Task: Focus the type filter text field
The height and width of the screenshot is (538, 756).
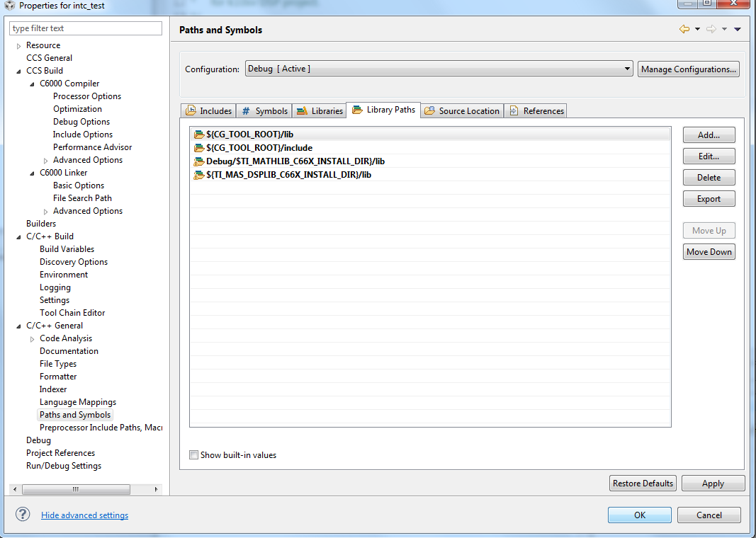Action: click(86, 28)
